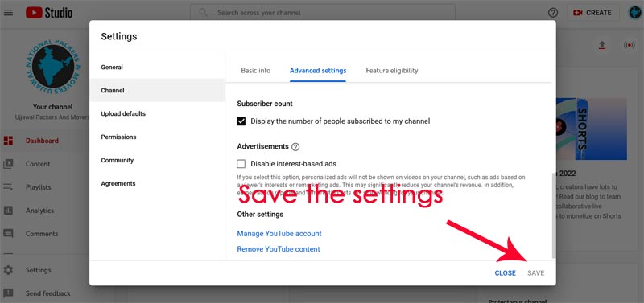
Task: Switch to the Basic info tab
Action: click(x=255, y=71)
